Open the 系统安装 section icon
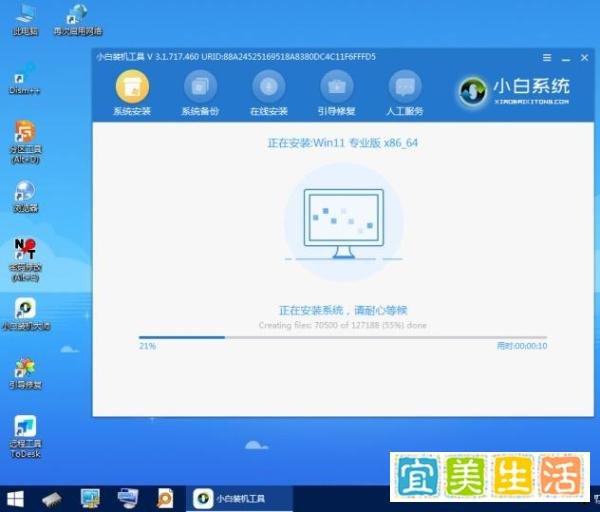Image resolution: width=600 pixels, height=512 pixels. click(132, 87)
